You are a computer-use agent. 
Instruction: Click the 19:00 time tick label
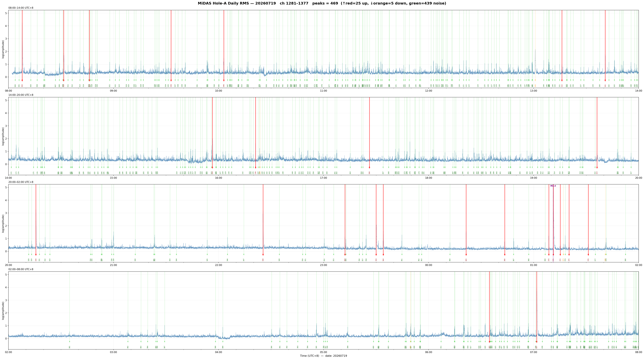click(534, 178)
